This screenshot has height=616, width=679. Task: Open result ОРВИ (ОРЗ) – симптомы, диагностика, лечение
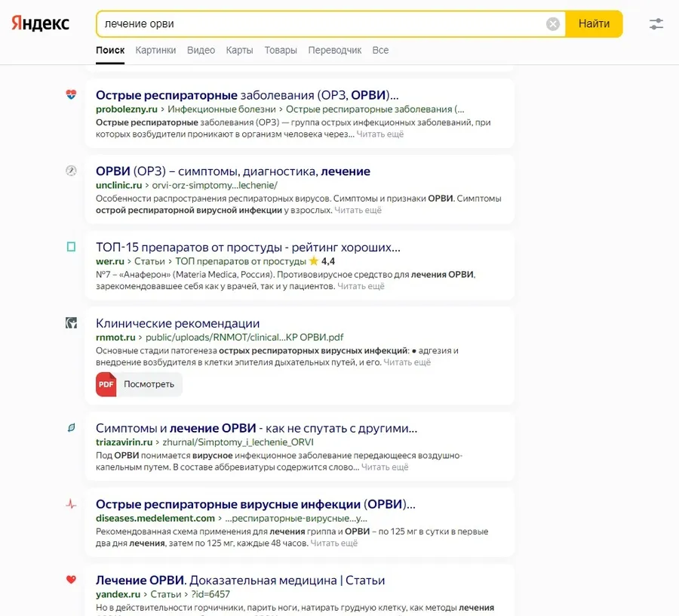pos(233,171)
